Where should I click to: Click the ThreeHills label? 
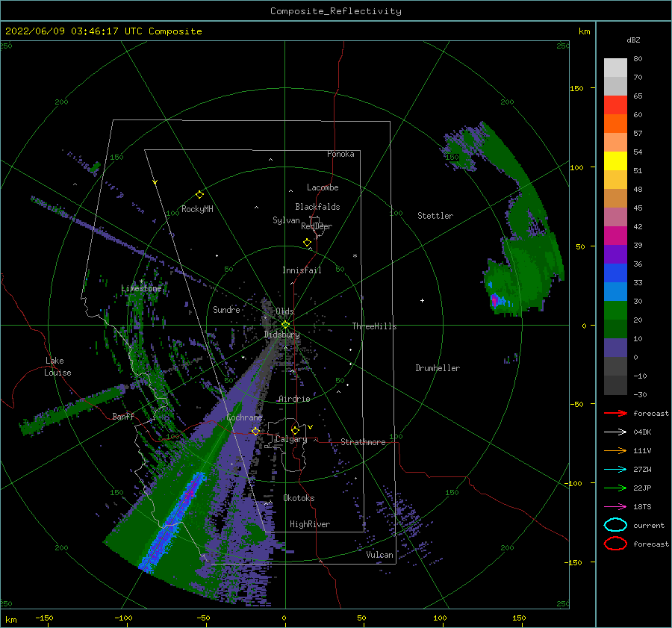374,326
